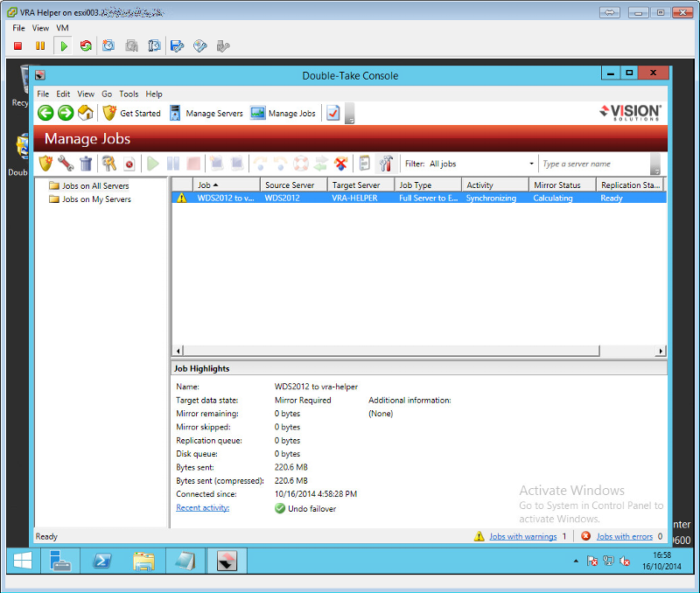Click the Create New Job shield icon
The width and height of the screenshot is (700, 593).
(x=45, y=164)
